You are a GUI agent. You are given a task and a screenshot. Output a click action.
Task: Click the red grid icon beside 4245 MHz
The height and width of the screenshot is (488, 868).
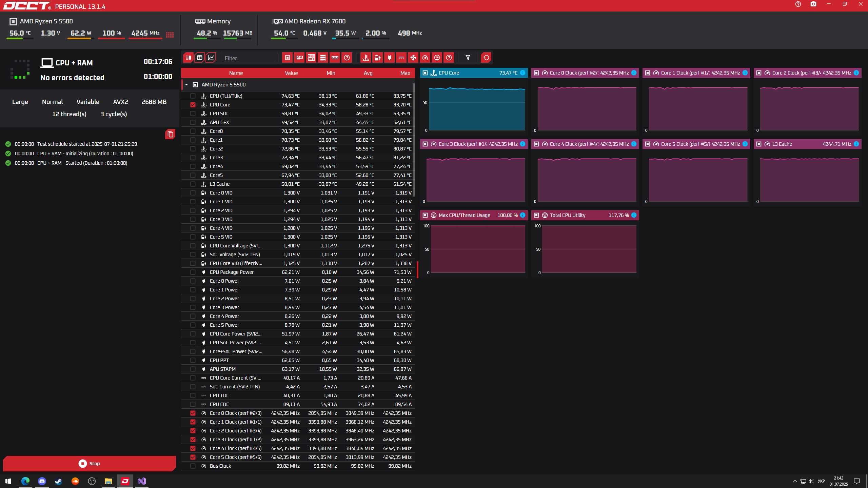click(x=170, y=35)
